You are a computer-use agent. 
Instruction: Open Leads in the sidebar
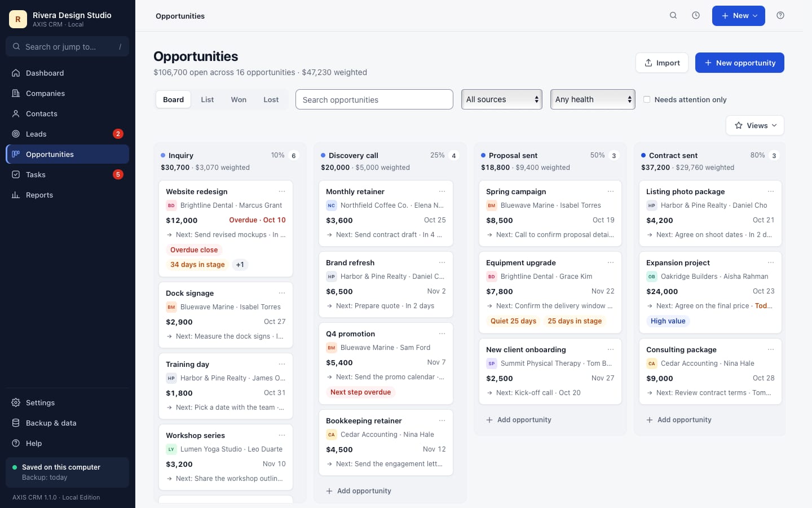[67, 134]
